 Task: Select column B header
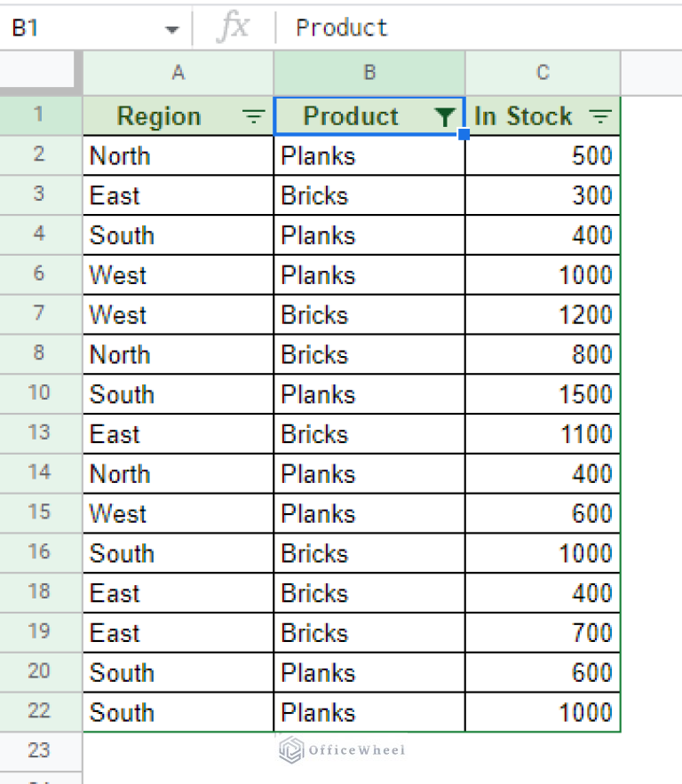coord(369,74)
